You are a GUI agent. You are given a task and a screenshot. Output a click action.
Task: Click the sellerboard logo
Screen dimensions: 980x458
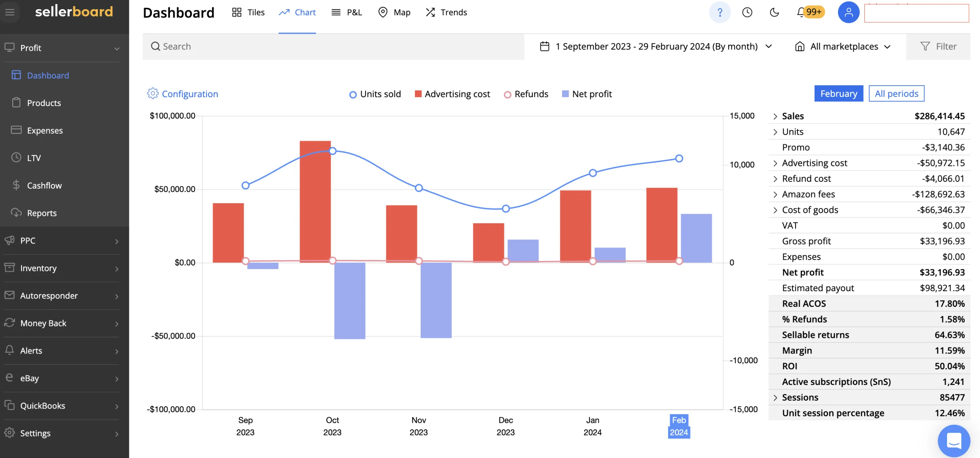pos(74,11)
